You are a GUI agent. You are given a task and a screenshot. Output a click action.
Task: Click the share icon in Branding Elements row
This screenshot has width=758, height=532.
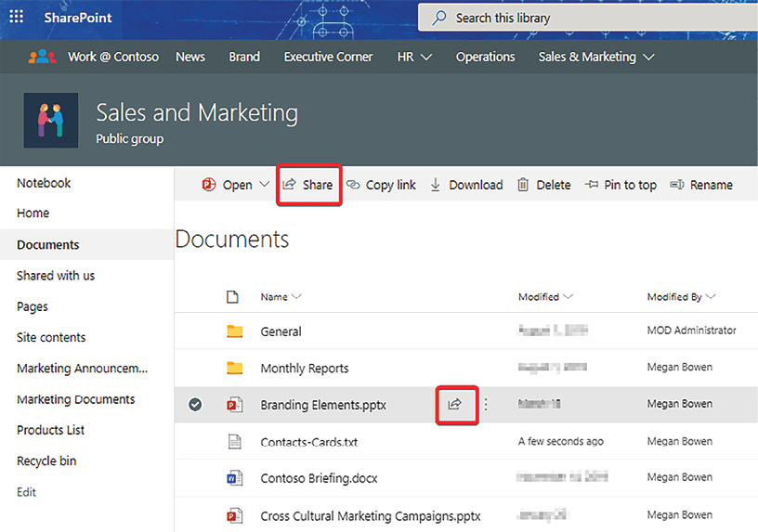pyautogui.click(x=455, y=404)
